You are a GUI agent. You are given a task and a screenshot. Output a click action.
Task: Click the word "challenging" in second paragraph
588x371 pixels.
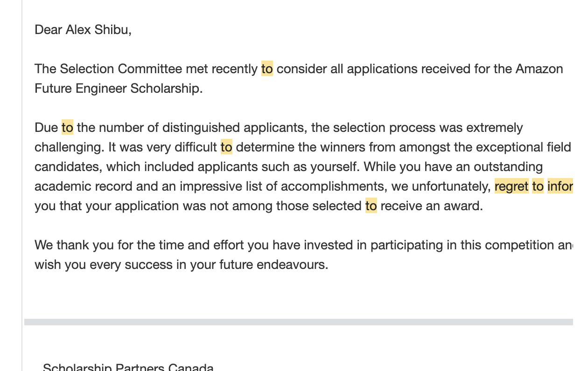(x=68, y=147)
